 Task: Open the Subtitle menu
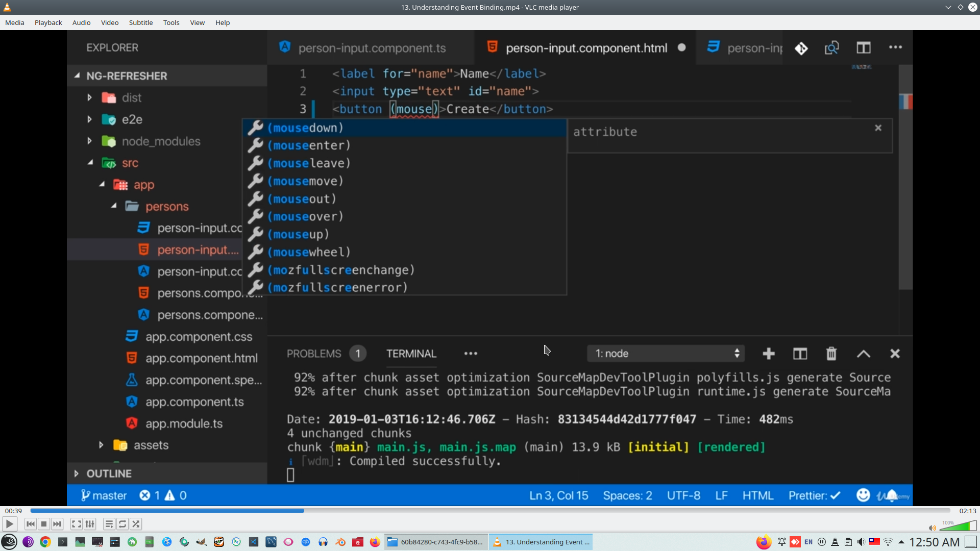click(x=140, y=22)
